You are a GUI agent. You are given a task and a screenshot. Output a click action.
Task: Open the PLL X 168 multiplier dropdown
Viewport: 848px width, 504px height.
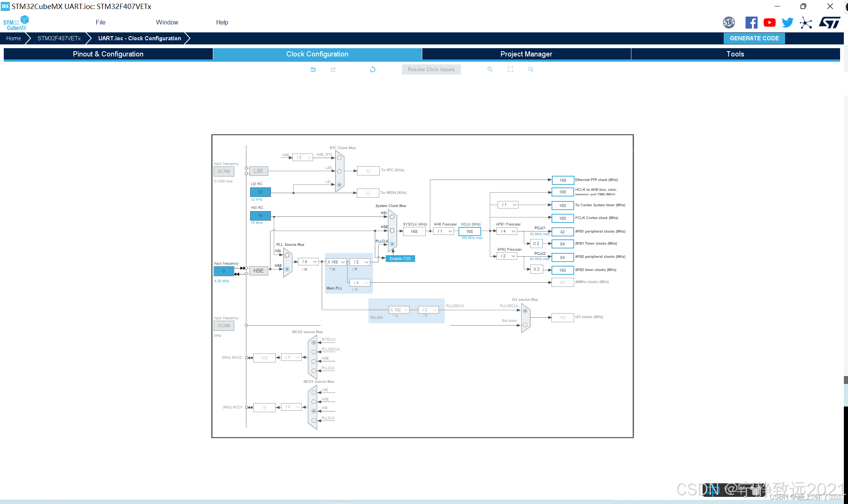pyautogui.click(x=336, y=262)
